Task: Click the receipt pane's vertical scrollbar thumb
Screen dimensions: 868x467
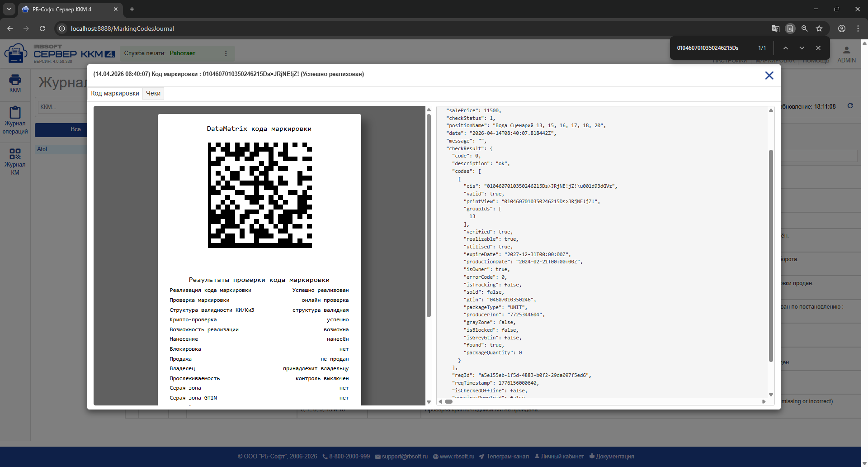Action: (x=429, y=215)
